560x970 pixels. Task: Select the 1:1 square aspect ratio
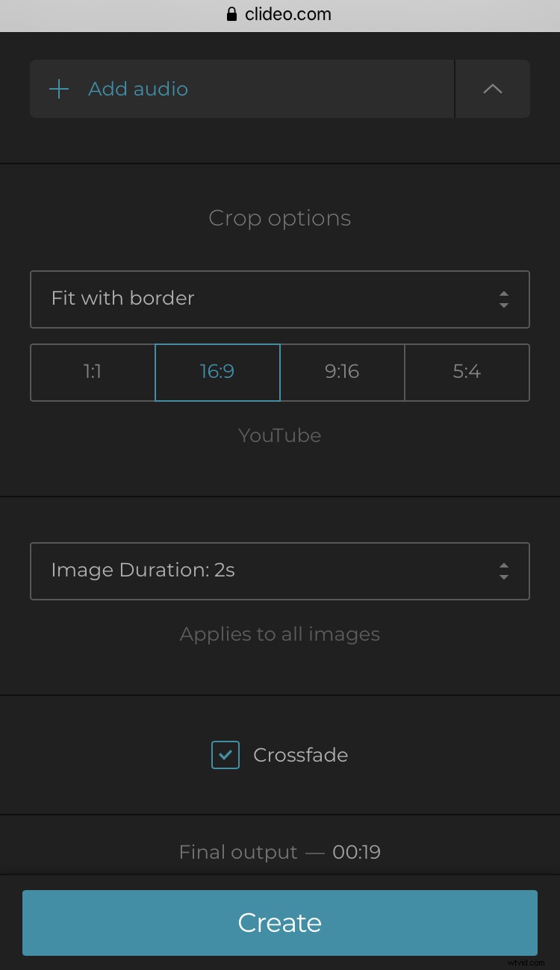click(91, 372)
